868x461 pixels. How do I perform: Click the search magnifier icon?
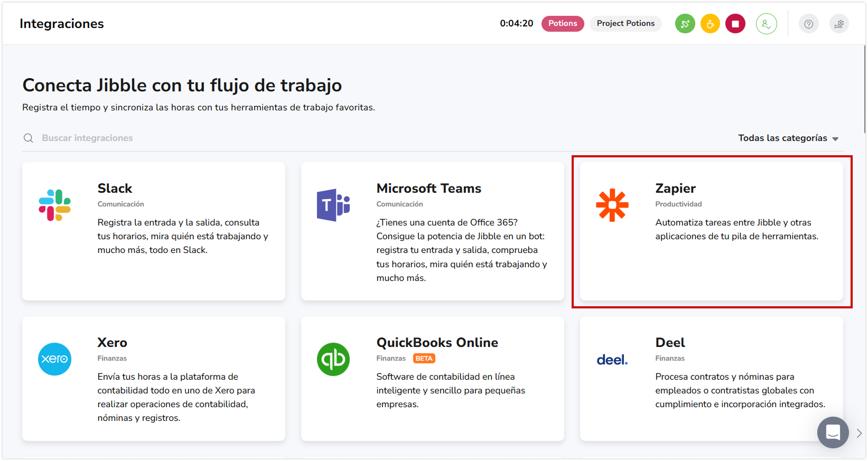[29, 138]
